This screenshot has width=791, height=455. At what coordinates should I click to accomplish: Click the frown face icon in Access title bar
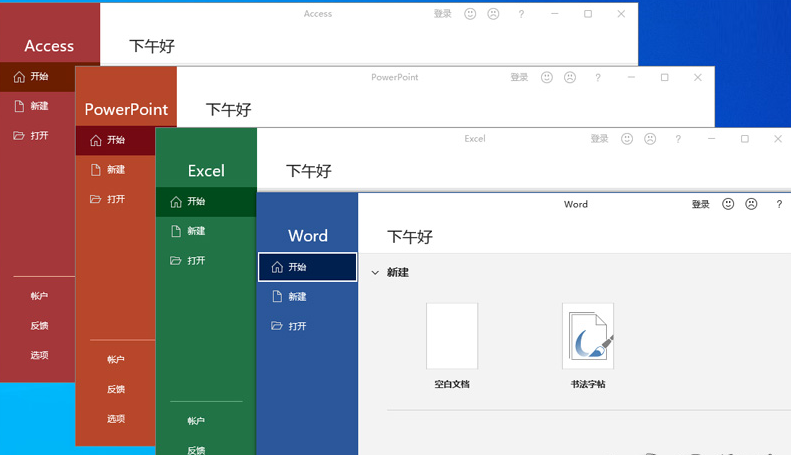click(x=493, y=14)
